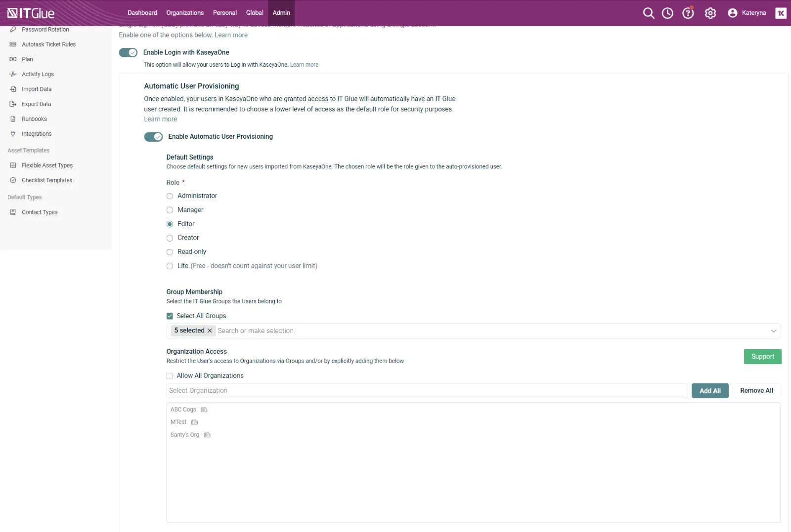Click the building icon next to ABC Cogs
Image resolution: width=791 pixels, height=532 pixels.
[204, 410]
